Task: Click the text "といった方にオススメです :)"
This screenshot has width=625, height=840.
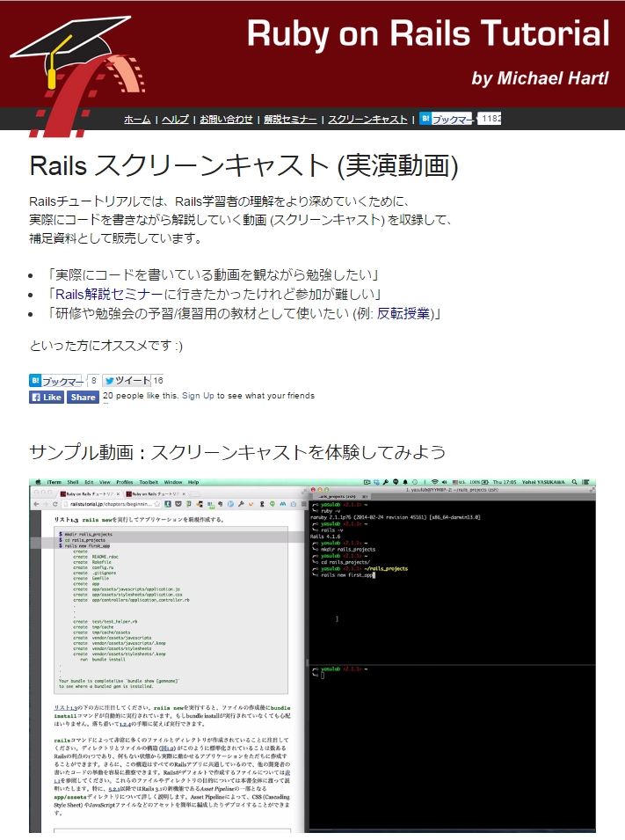Action: coord(106,346)
